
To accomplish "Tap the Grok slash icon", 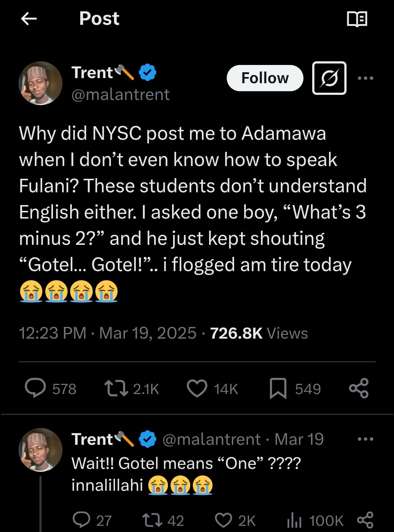I will point(329,78).
